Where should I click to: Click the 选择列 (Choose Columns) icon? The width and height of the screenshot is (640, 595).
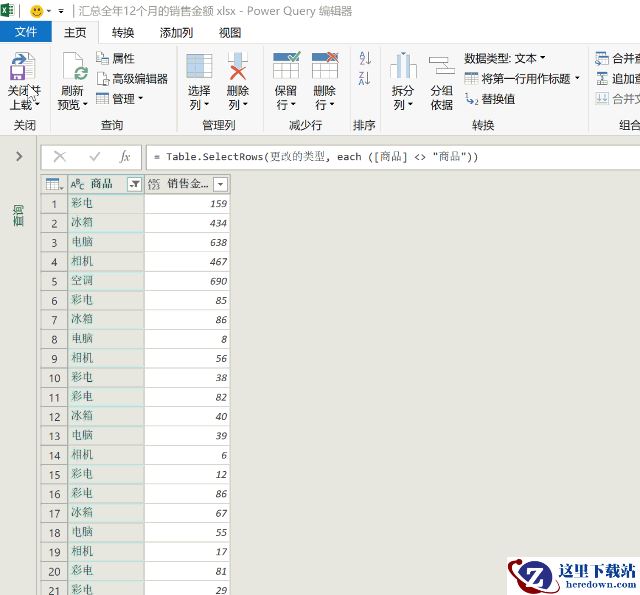[x=199, y=67]
